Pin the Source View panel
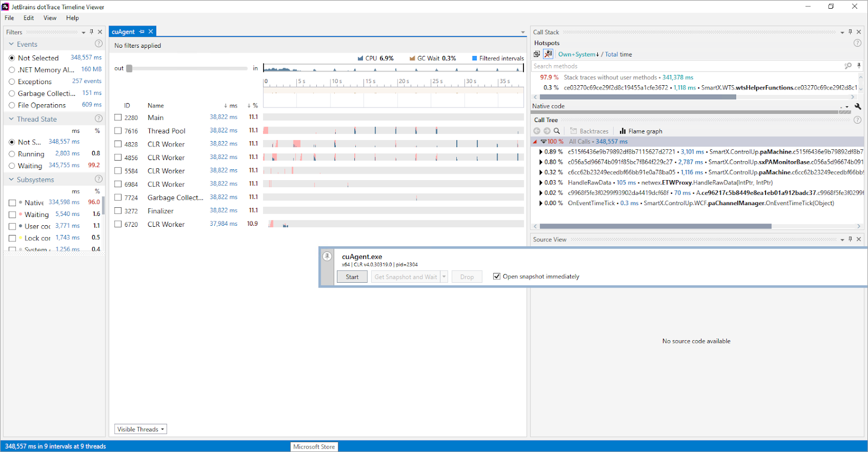This screenshot has width=868, height=452. [x=850, y=239]
